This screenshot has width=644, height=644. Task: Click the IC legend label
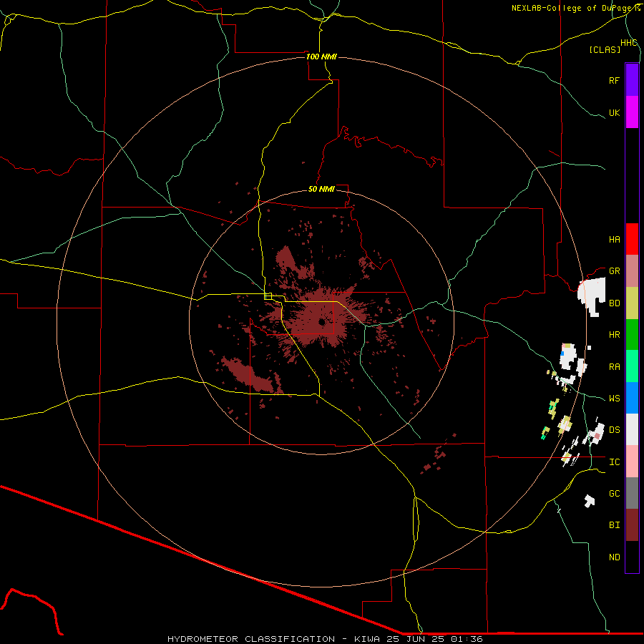(x=614, y=462)
